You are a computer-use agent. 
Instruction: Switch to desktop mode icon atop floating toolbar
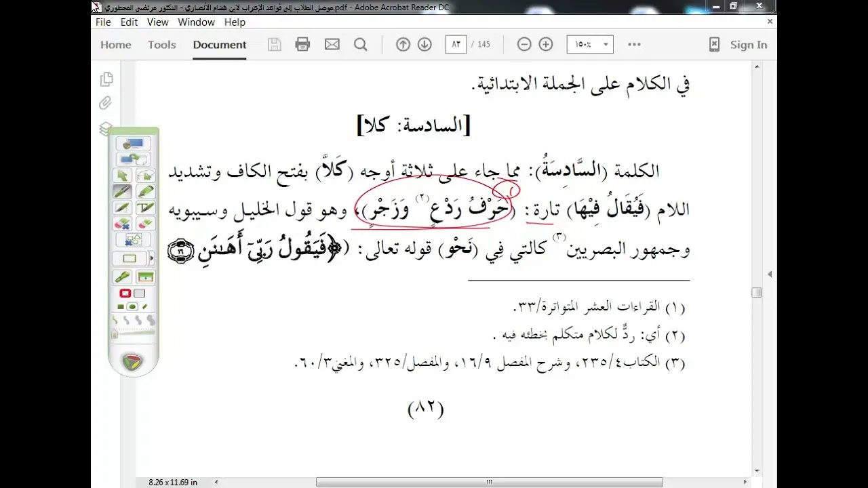pyautogui.click(x=134, y=143)
